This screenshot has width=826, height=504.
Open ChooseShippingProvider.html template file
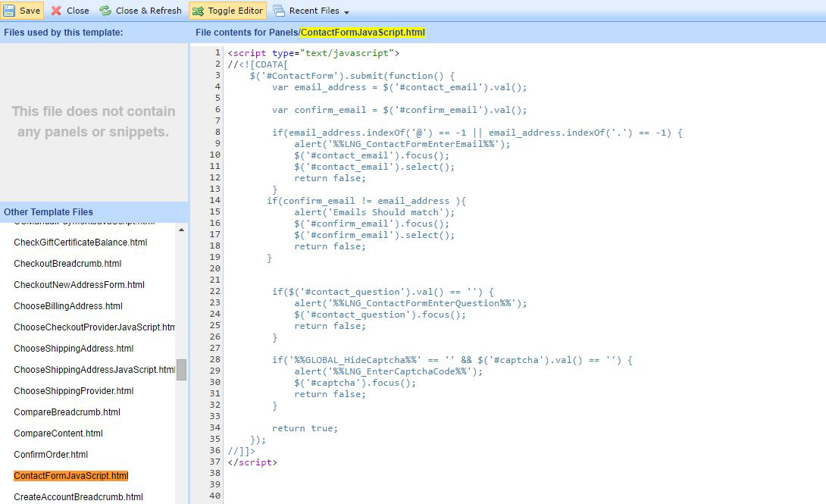tap(74, 391)
